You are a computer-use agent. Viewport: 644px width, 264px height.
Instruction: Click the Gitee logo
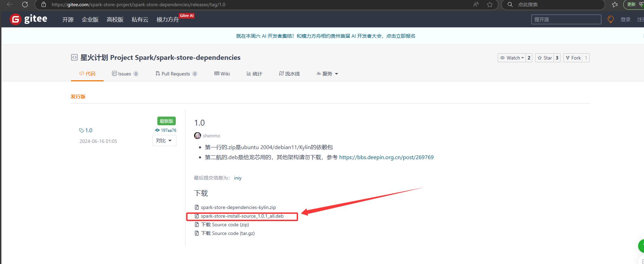coord(28,19)
